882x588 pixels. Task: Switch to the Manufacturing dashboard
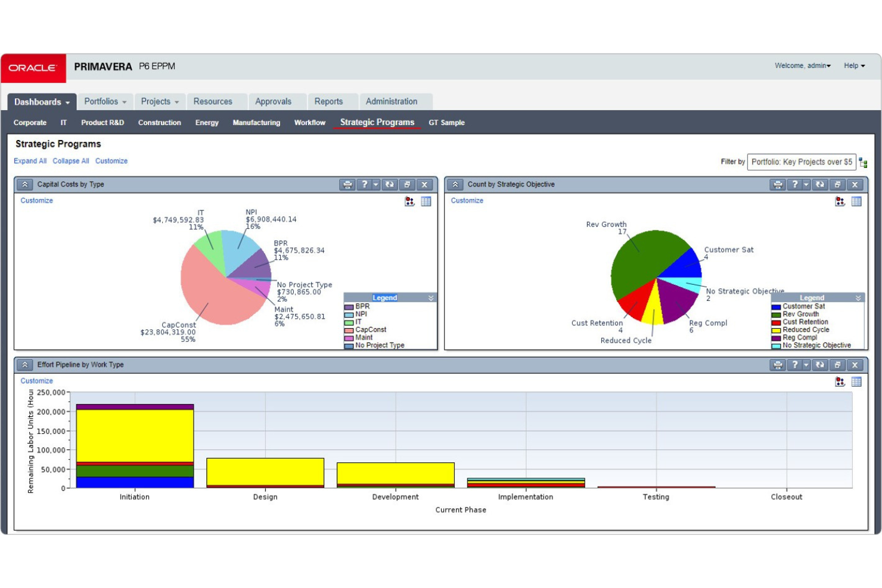click(256, 123)
